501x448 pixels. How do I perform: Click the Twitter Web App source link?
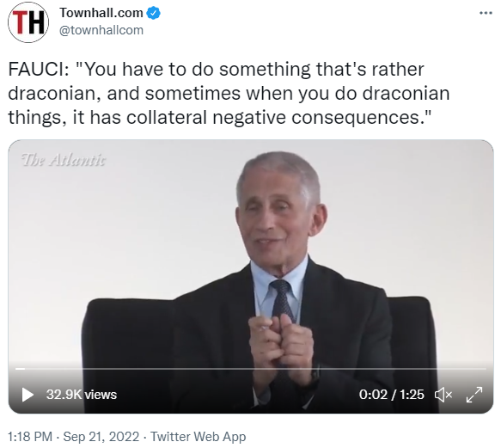click(x=199, y=437)
